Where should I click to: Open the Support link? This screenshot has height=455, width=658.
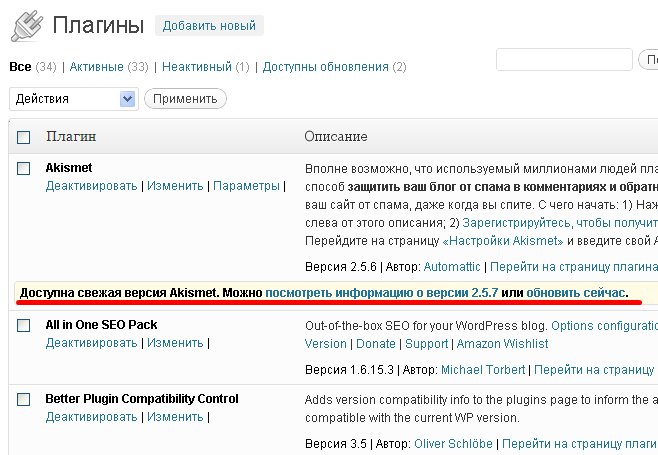coord(426,344)
